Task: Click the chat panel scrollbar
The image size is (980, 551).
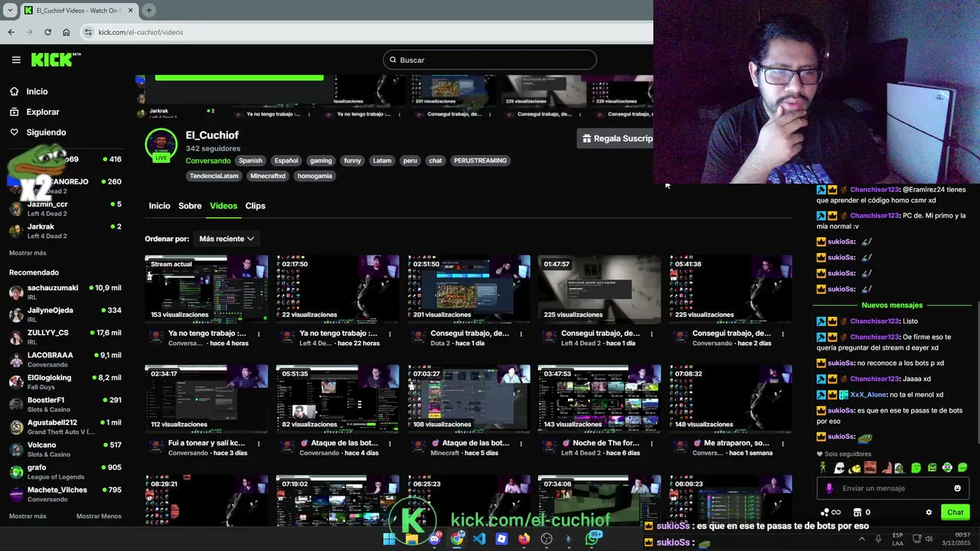Action: coord(978,373)
